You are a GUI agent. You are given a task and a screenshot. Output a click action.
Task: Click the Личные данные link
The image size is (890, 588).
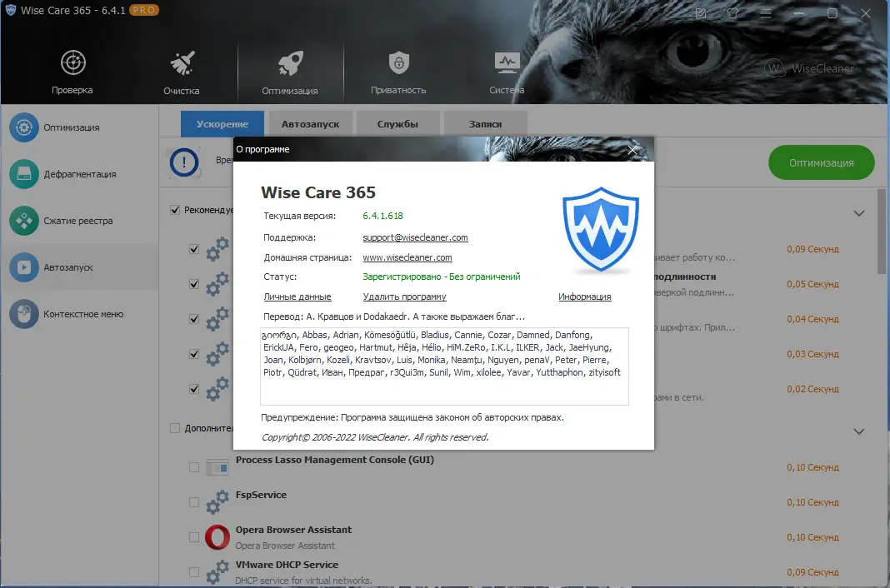coord(297,296)
